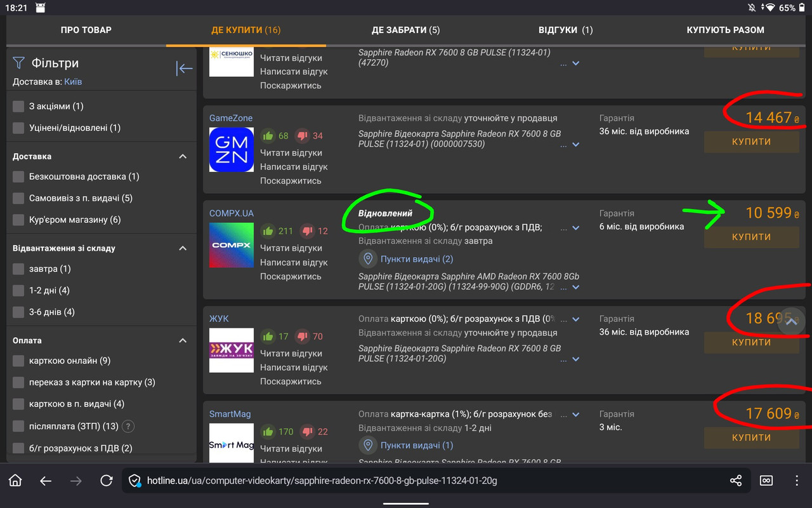The height and width of the screenshot is (508, 812).
Task: Reload the hotline.ua page
Action: (x=107, y=481)
